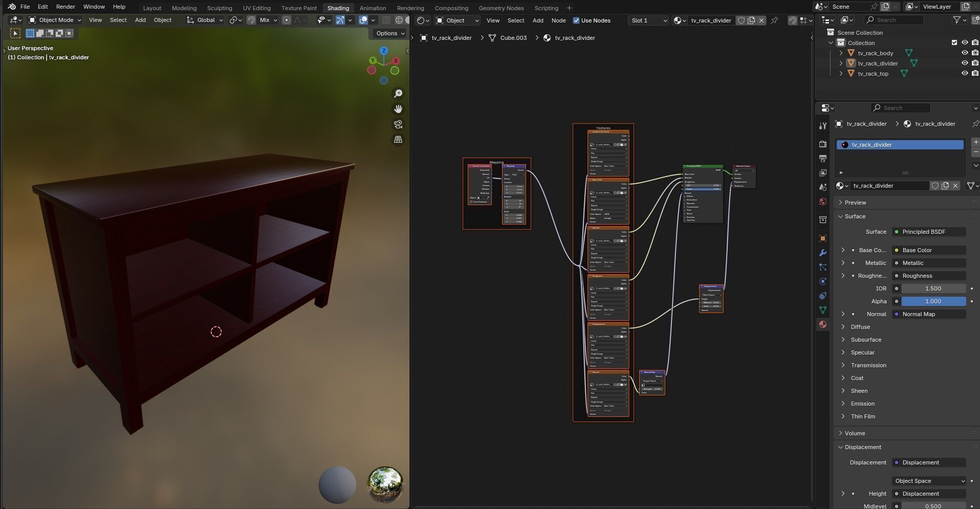Switch to the Texture Paint workspace tab
This screenshot has width=980, height=509.
(299, 8)
